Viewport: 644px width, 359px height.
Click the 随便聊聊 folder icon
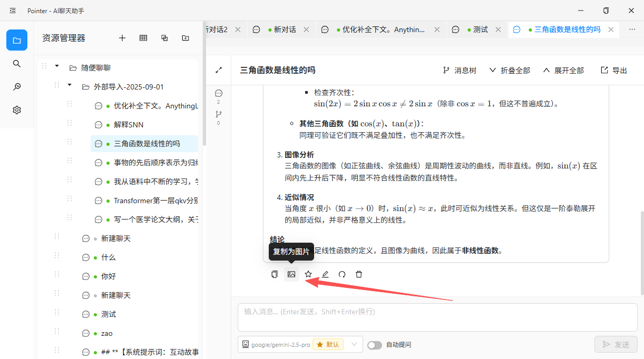73,68
